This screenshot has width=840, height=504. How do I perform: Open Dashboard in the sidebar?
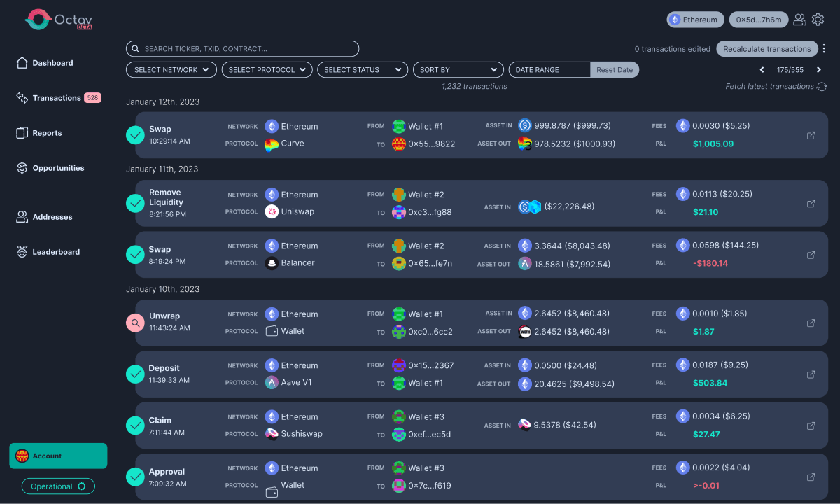pos(44,63)
